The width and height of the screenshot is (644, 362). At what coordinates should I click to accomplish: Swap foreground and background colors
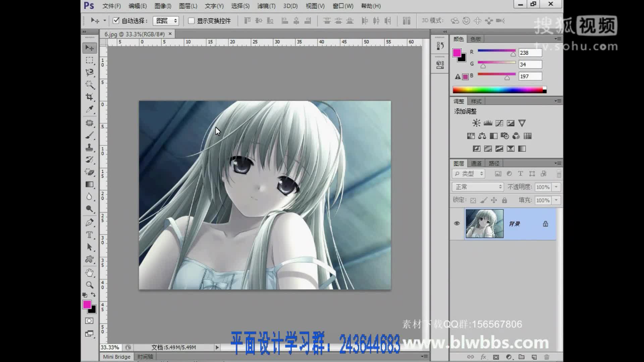coord(93,295)
